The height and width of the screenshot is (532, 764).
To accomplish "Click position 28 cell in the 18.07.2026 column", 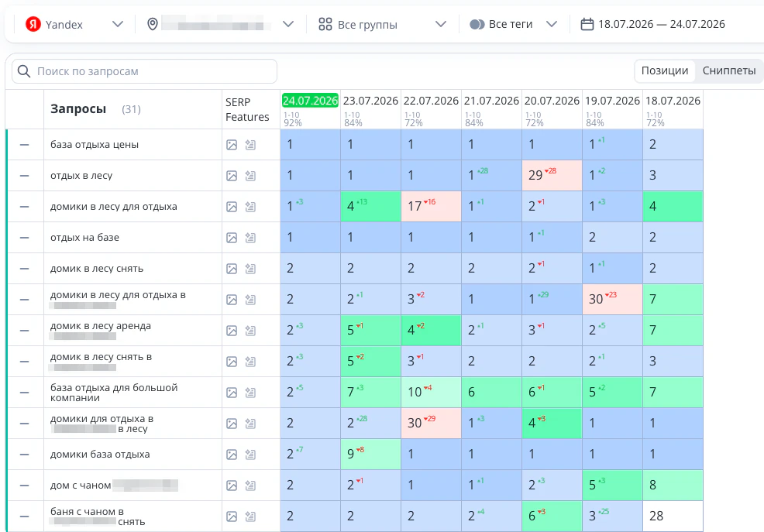I will coord(673,517).
